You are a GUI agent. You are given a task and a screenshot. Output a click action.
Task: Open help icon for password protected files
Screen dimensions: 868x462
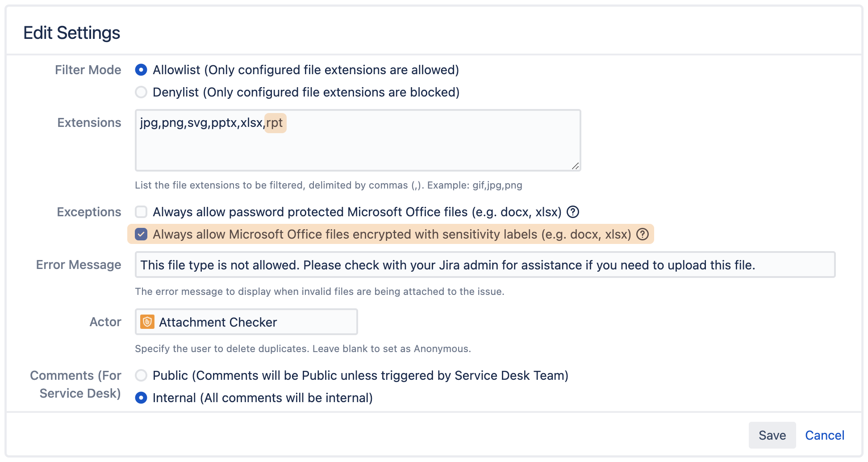pos(573,212)
